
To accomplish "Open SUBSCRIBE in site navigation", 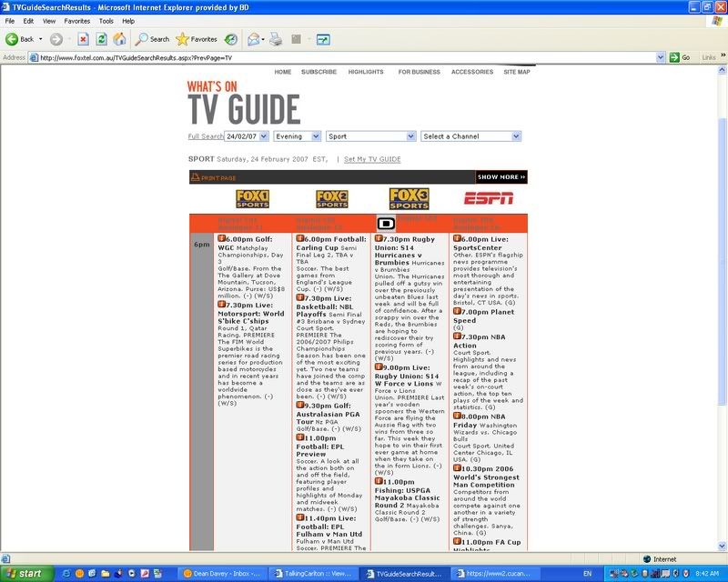I will point(318,72).
